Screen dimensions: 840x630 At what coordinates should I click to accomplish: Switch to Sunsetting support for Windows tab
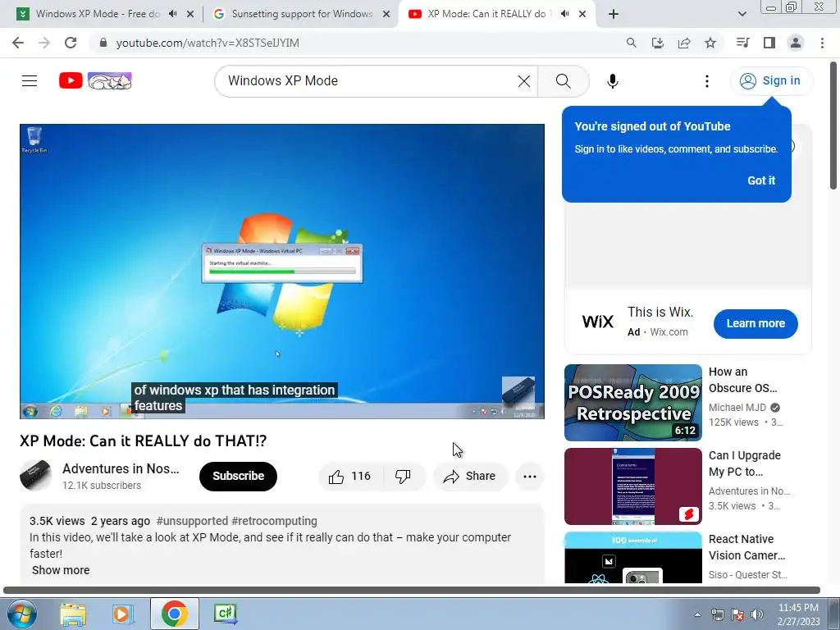coord(301,14)
